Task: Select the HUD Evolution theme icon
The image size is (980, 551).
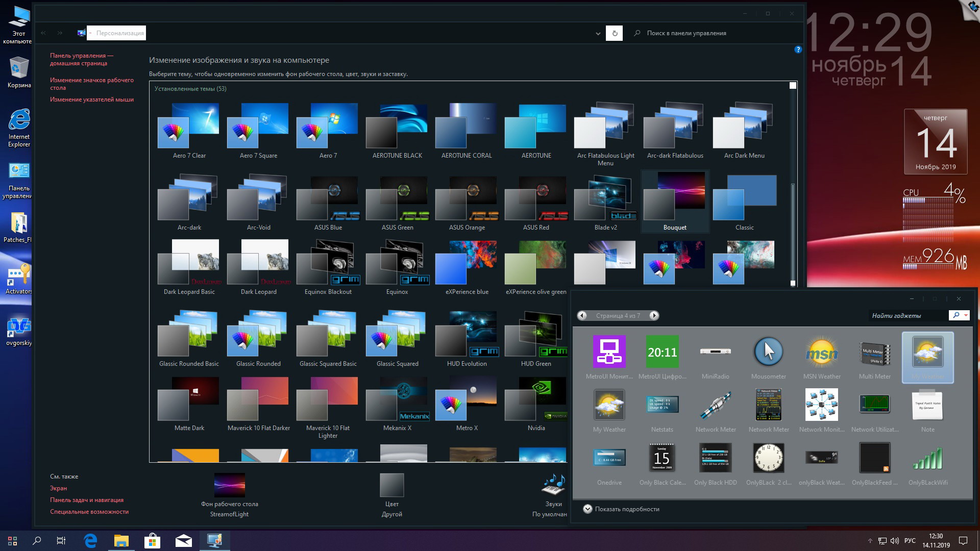Action: point(467,335)
